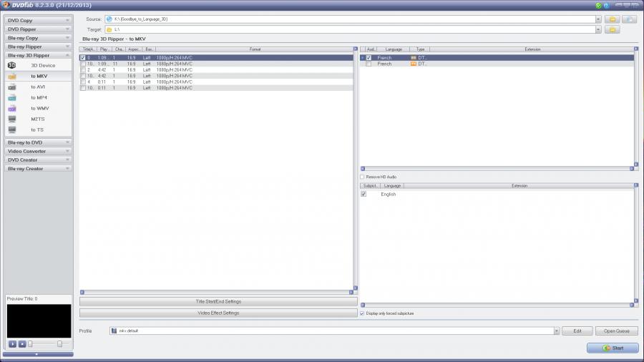This screenshot has width=644, height=362.
Task: Click the left scroll arrow under the title list
Action: pyautogui.click(x=82, y=292)
